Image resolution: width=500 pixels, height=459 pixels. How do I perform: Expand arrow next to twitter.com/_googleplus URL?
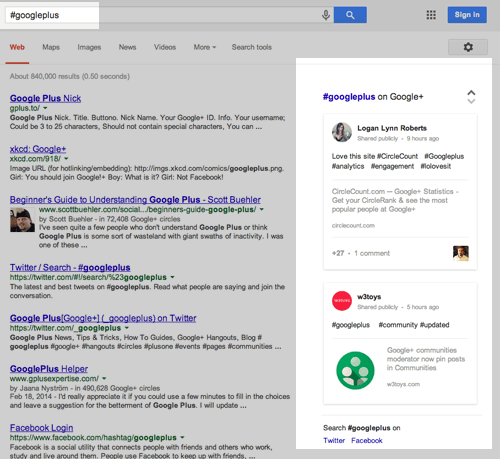point(127,328)
